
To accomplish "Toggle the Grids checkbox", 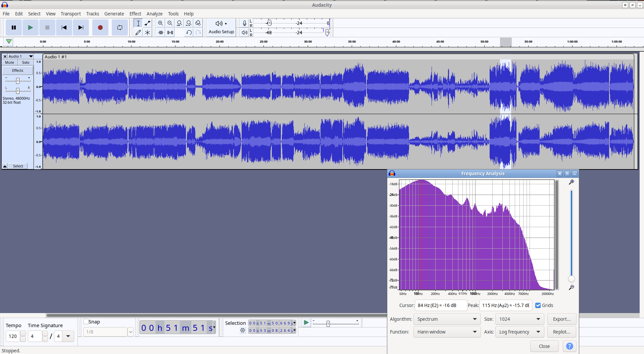I will click(x=538, y=305).
